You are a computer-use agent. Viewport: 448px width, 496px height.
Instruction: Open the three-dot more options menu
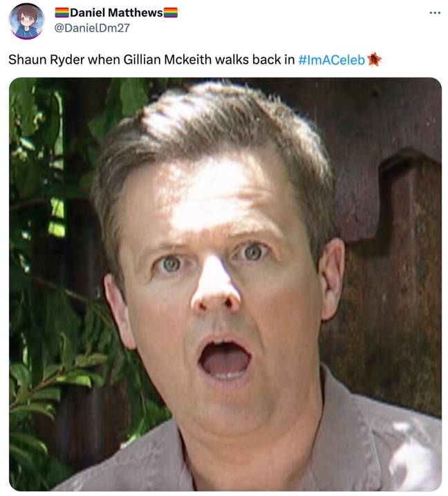click(x=435, y=13)
